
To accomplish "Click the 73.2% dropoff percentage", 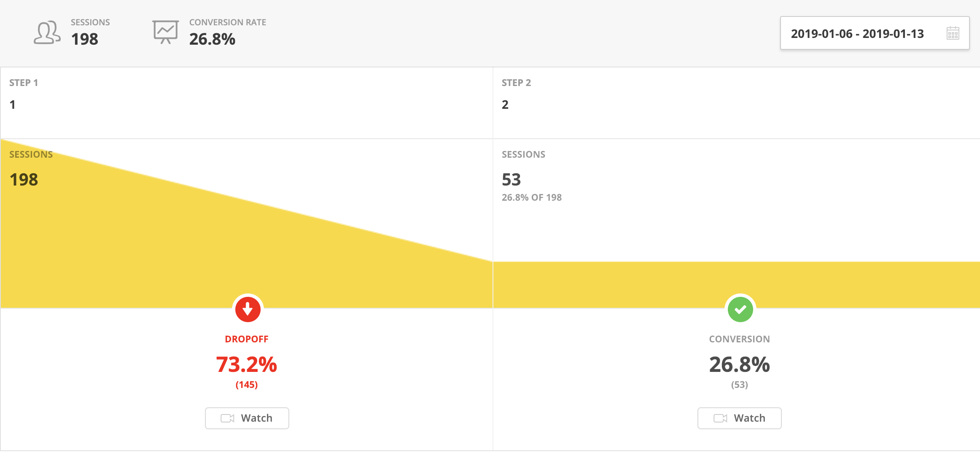I will coord(247,364).
